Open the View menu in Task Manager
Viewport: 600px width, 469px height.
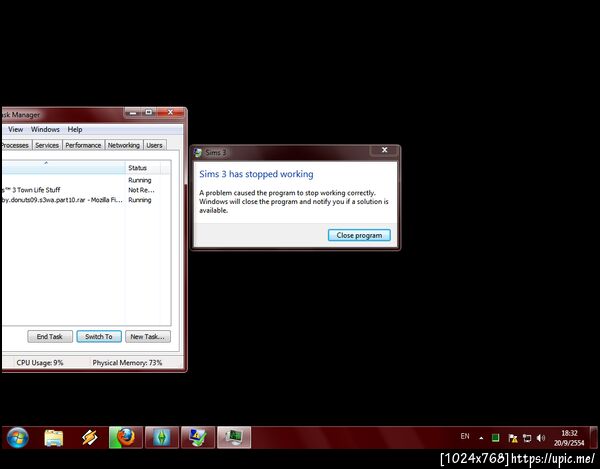tap(16, 129)
